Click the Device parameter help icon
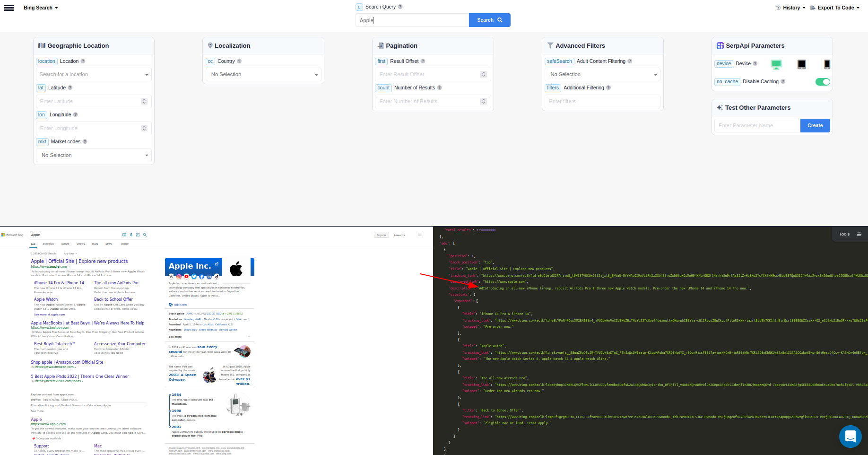868x455 pixels. click(x=755, y=63)
